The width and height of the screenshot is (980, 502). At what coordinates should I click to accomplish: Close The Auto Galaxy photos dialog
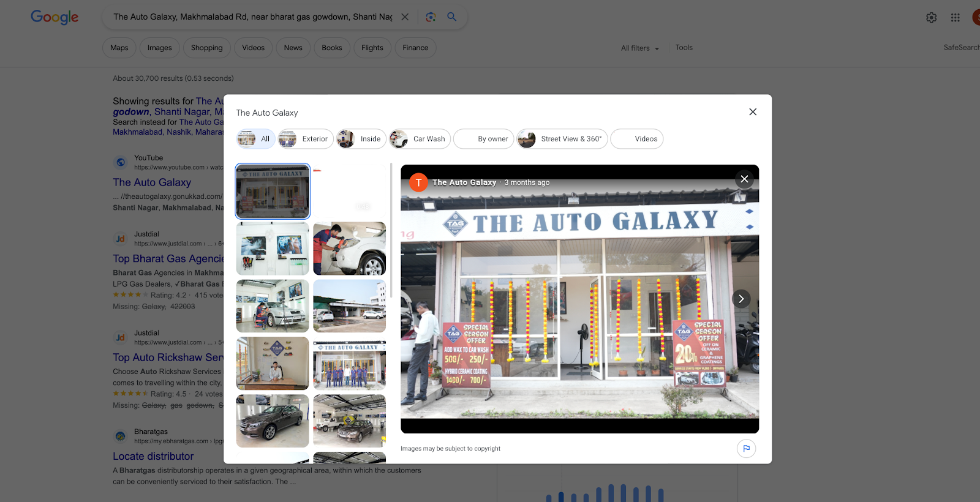pos(753,112)
